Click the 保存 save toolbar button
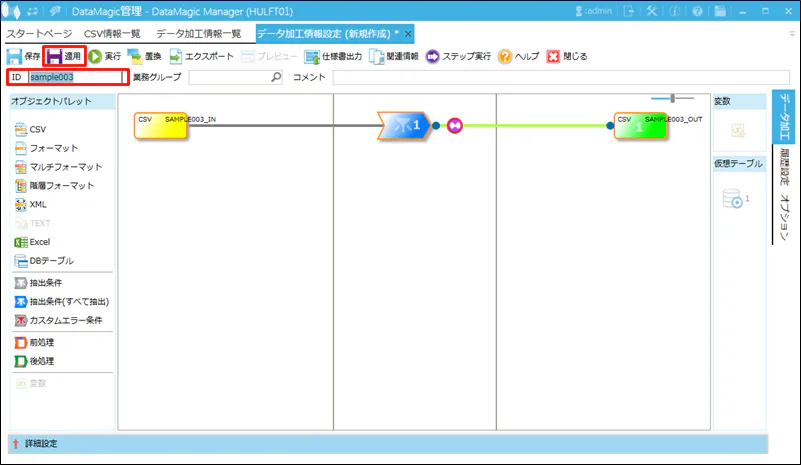This screenshot has width=801, height=465. 23,56
